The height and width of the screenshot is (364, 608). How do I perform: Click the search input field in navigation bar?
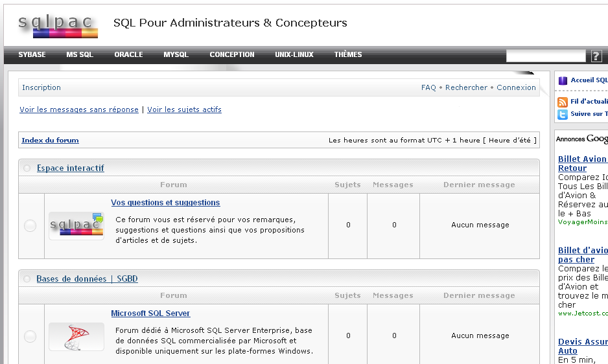click(545, 56)
